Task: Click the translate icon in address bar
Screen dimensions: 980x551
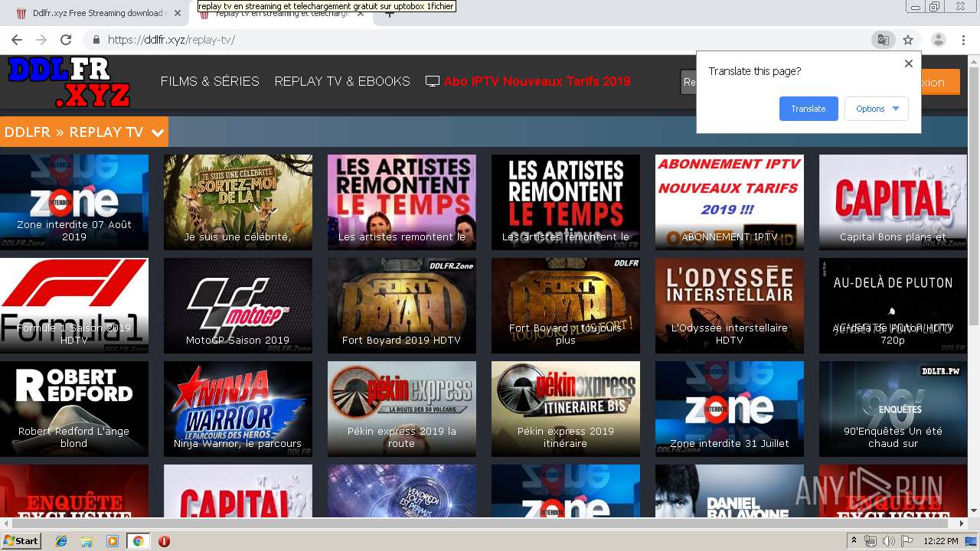Action: click(x=884, y=40)
